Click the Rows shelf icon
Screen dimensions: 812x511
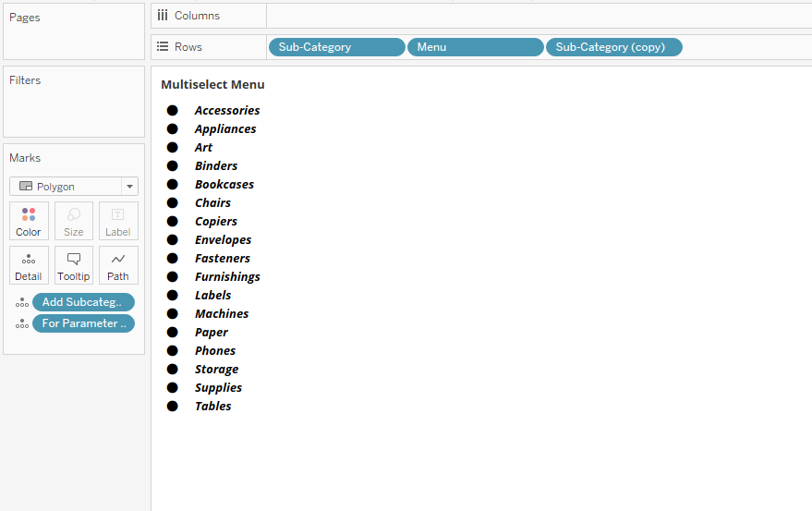(x=163, y=46)
